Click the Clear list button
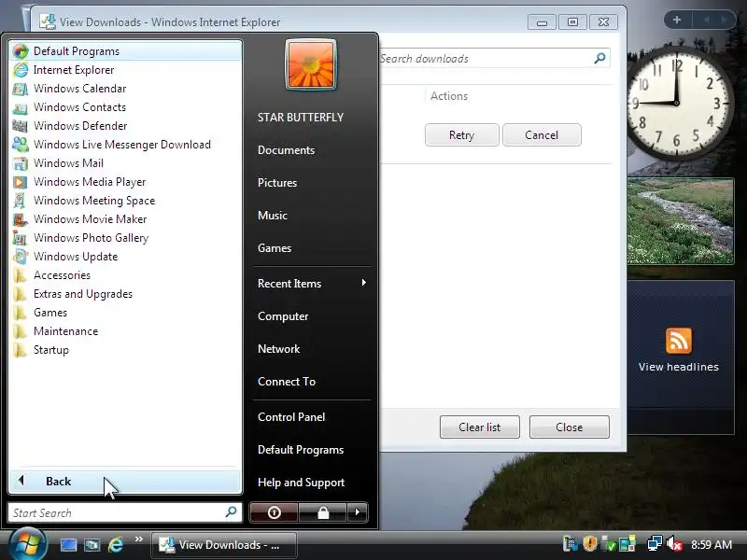 tap(480, 427)
